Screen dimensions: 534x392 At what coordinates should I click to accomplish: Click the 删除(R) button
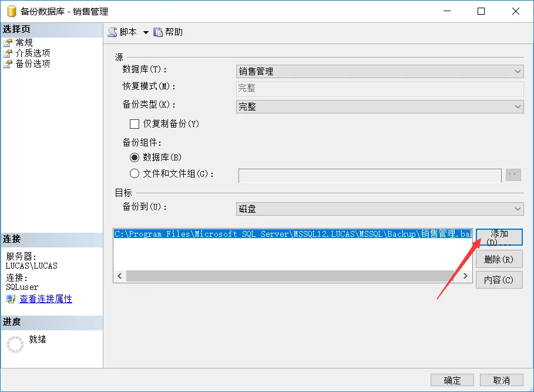499,260
